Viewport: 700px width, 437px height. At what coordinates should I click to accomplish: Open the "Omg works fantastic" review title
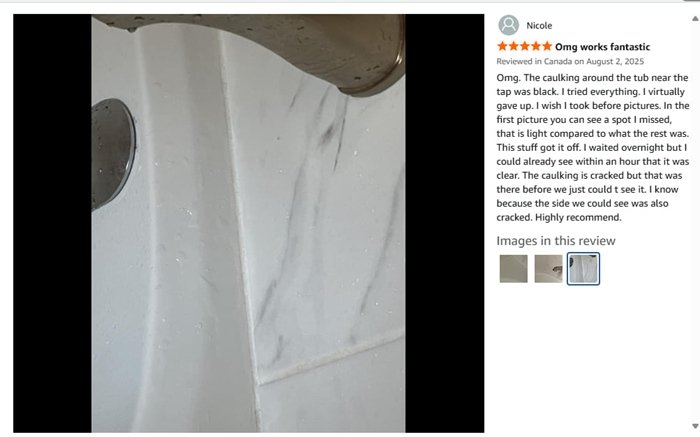pos(602,47)
